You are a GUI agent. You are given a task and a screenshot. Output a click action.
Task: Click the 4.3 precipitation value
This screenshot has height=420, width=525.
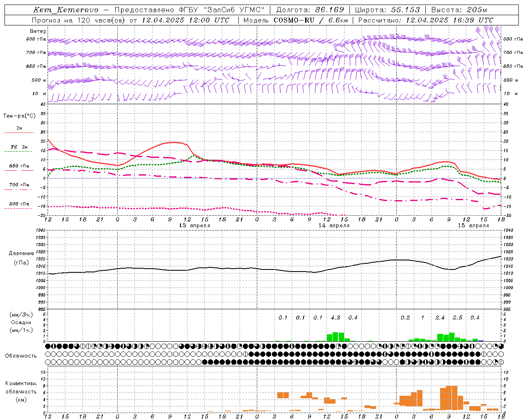(x=336, y=318)
